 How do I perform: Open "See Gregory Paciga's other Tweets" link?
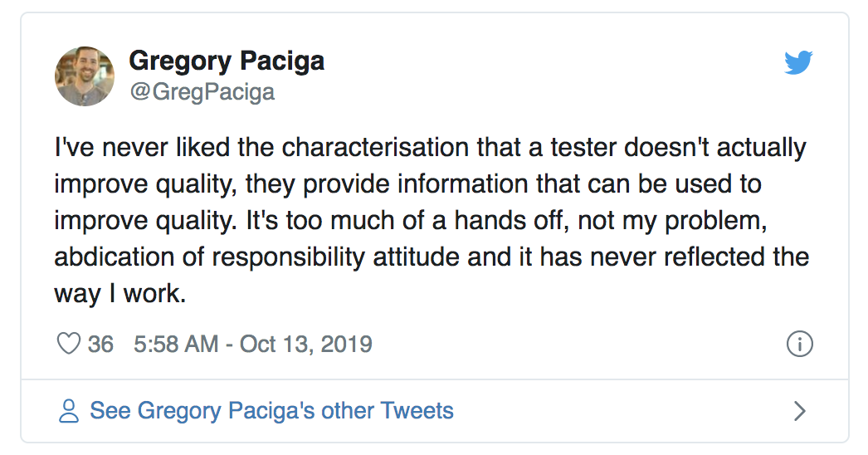[271, 410]
